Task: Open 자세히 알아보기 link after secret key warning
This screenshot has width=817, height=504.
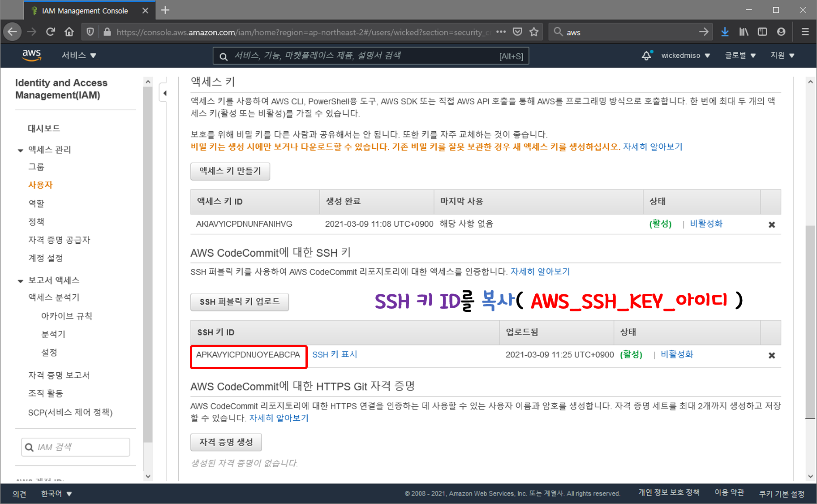Action: 653,147
